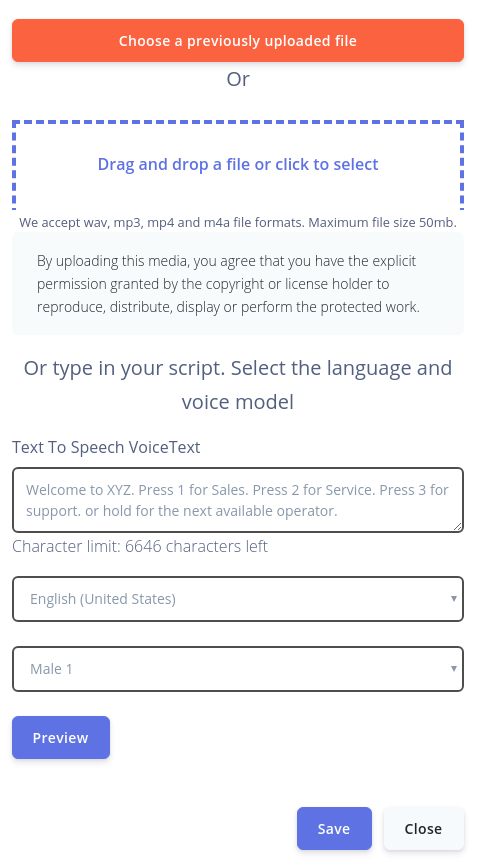
Task: Preview the text to speech audio
Action: tap(61, 737)
